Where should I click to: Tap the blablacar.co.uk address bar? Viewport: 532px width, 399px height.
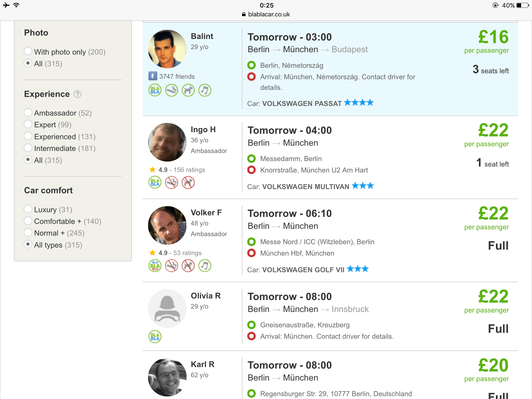tap(266, 14)
